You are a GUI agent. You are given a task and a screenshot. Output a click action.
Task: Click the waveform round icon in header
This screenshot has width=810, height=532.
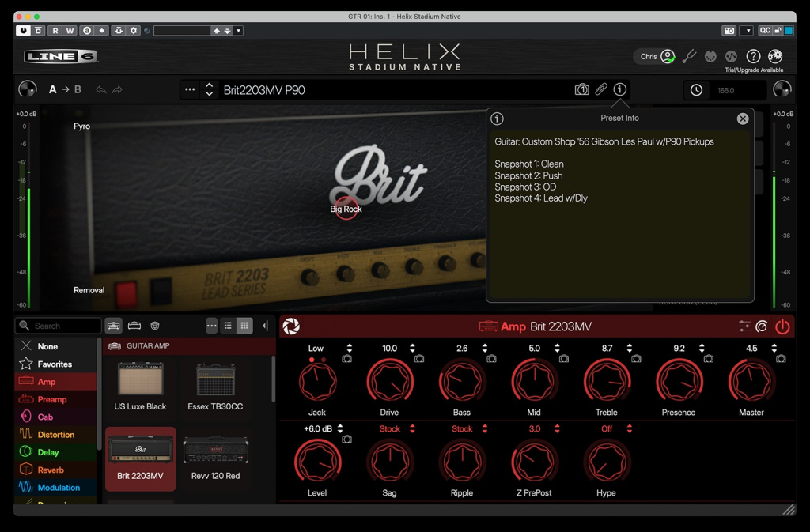click(x=731, y=56)
